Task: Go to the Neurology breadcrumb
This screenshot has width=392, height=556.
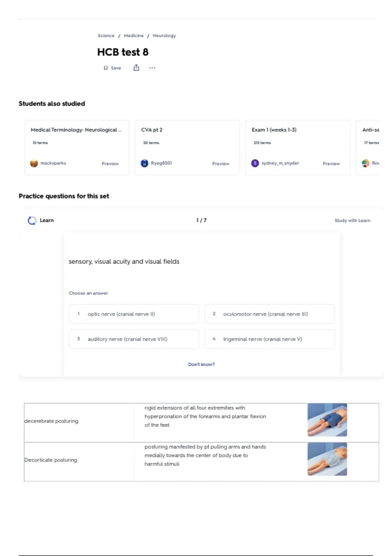Action: pyautogui.click(x=164, y=36)
